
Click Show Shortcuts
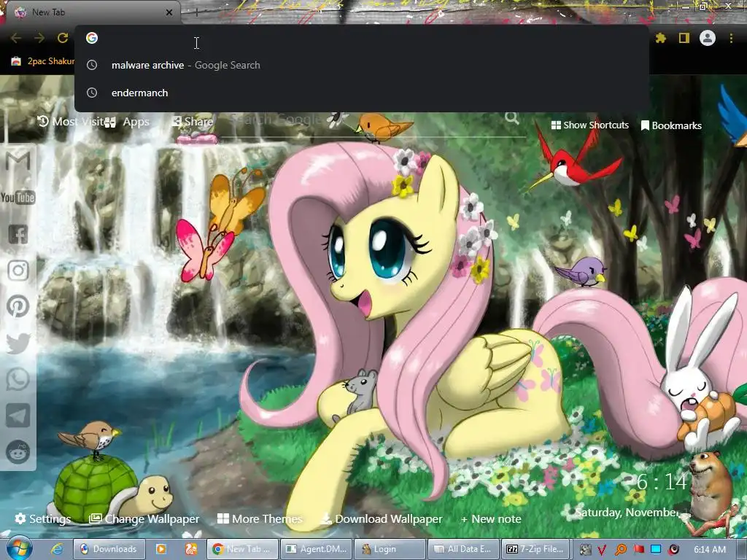(589, 125)
